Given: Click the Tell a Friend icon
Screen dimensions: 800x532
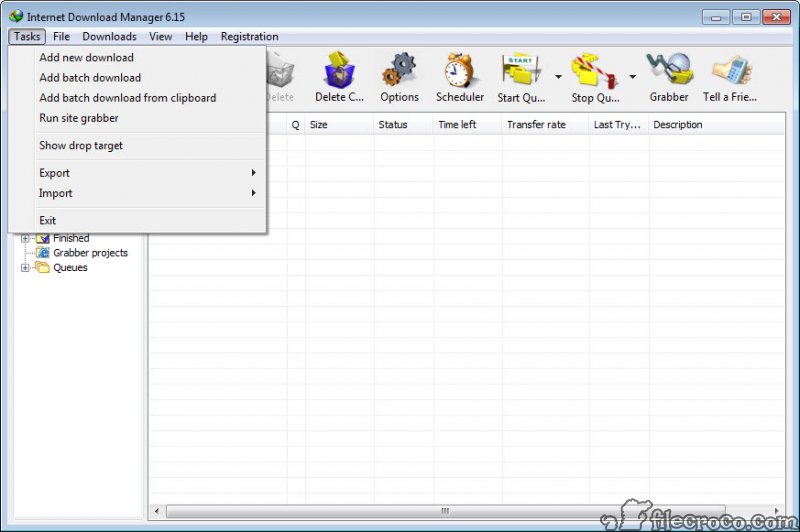Looking at the screenshot, I should [x=732, y=69].
